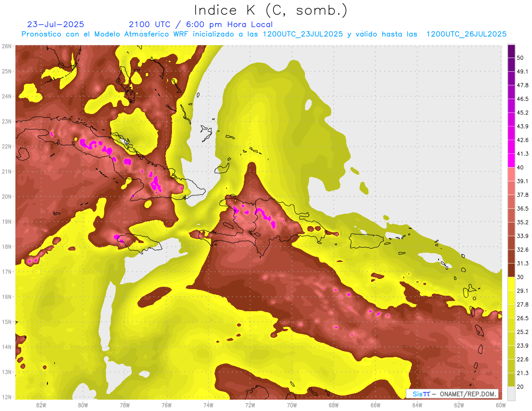
Task: Click the colorbar value 49.1
Action: point(523,71)
